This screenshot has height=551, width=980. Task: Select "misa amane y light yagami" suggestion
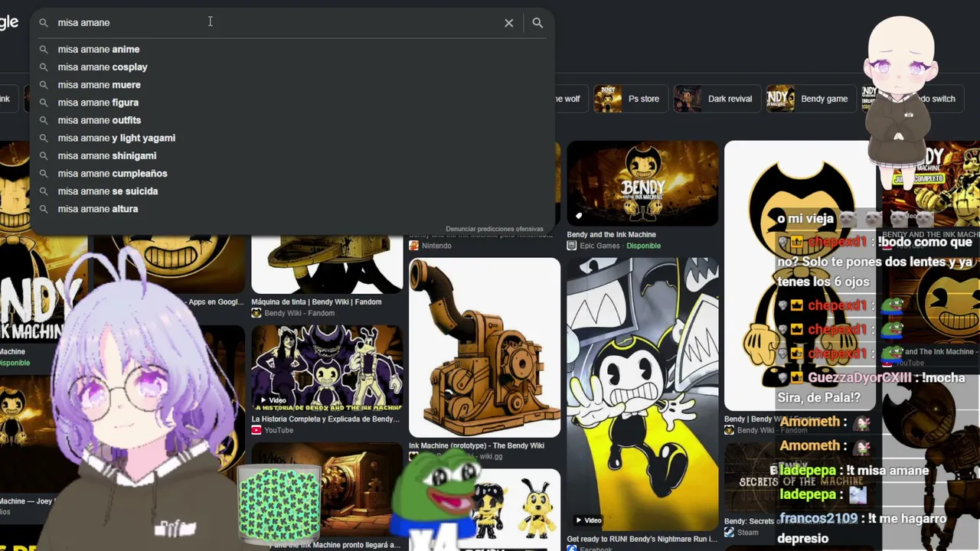291,138
